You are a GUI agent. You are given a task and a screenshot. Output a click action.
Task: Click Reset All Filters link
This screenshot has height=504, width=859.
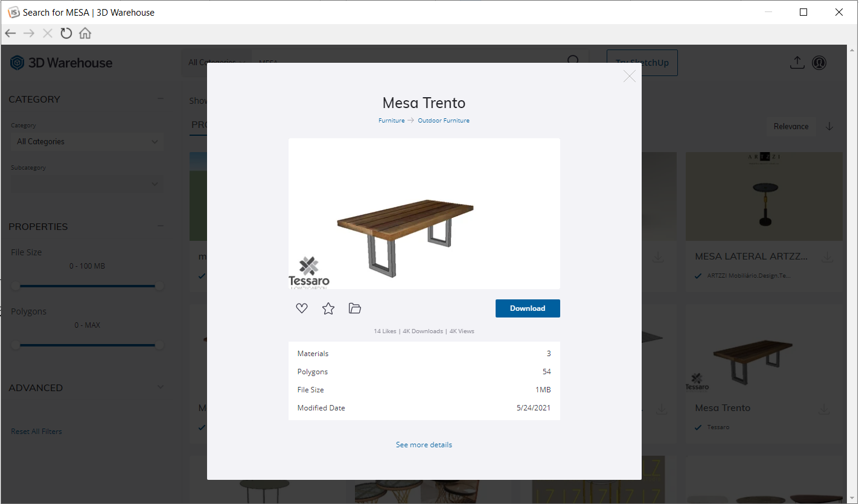[36, 432]
